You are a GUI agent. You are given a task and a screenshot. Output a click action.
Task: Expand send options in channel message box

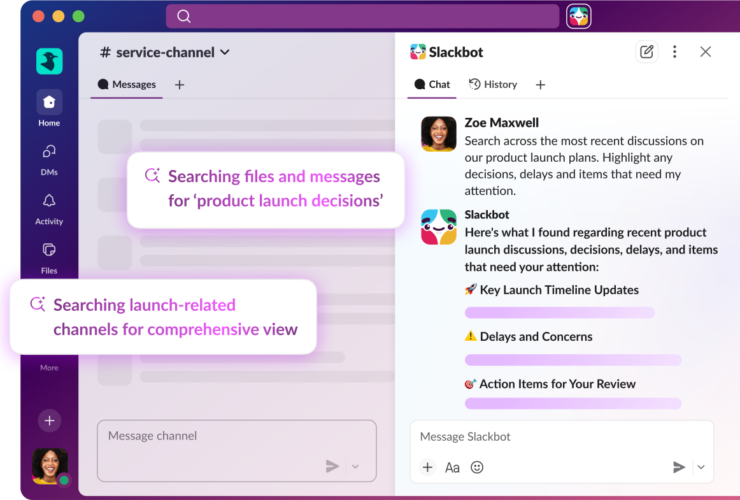[355, 466]
